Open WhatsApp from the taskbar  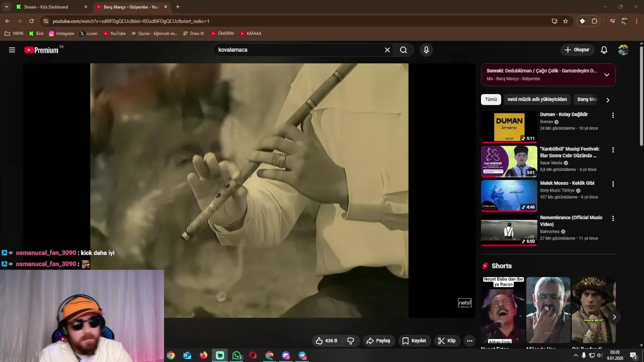[x=236, y=355]
